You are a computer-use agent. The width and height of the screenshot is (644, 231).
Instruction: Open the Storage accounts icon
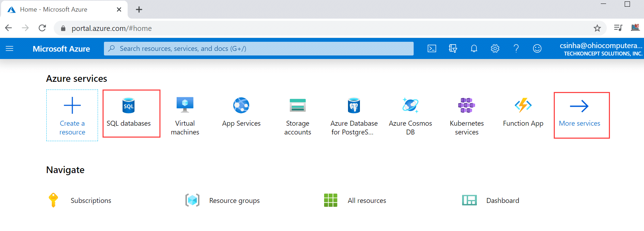click(x=298, y=105)
